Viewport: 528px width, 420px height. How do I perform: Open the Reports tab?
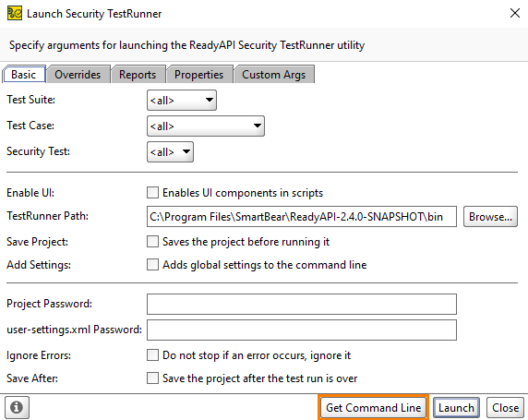[x=138, y=75]
